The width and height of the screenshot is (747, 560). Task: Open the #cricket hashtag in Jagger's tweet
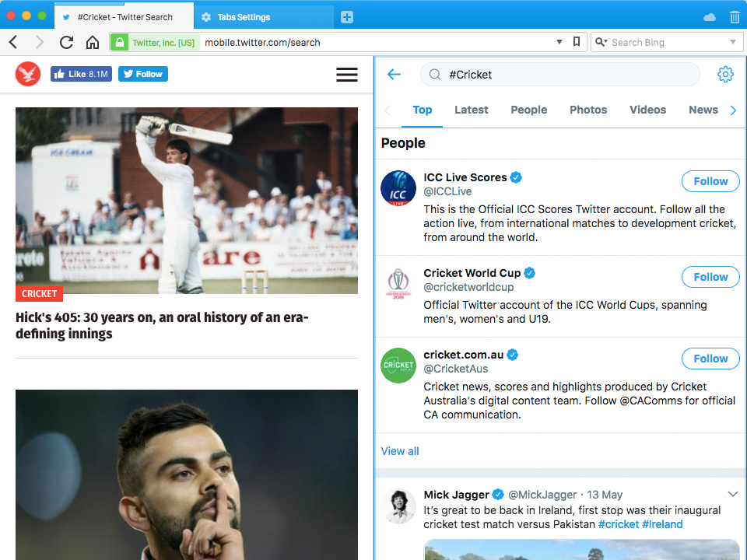pyautogui.click(x=619, y=524)
